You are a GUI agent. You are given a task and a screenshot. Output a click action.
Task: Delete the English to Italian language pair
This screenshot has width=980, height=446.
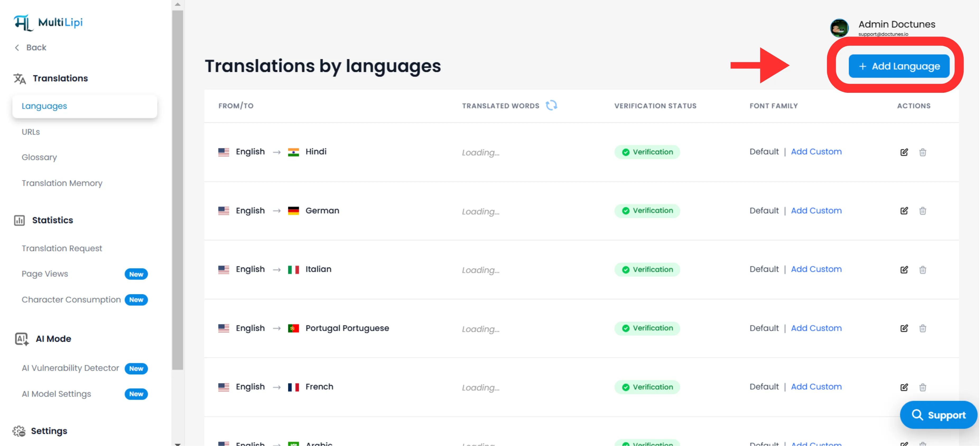(x=923, y=270)
